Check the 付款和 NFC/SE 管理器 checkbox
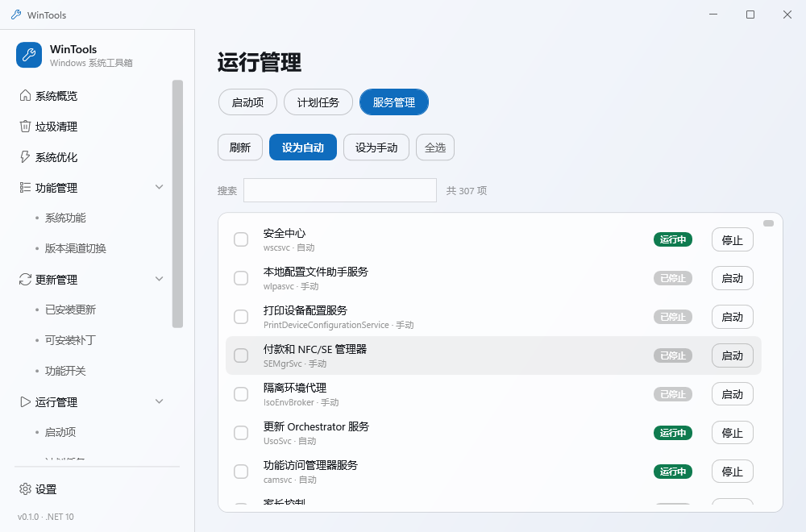Image resolution: width=806 pixels, height=532 pixels. point(241,355)
